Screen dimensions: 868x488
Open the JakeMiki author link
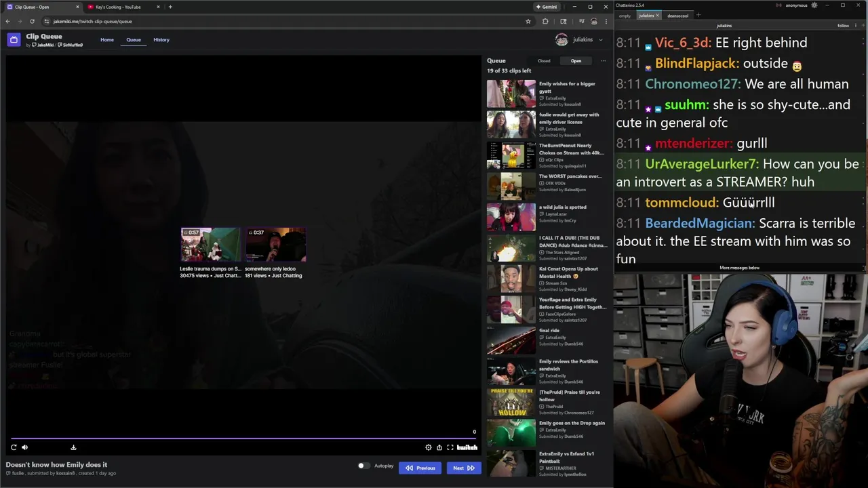coord(43,45)
